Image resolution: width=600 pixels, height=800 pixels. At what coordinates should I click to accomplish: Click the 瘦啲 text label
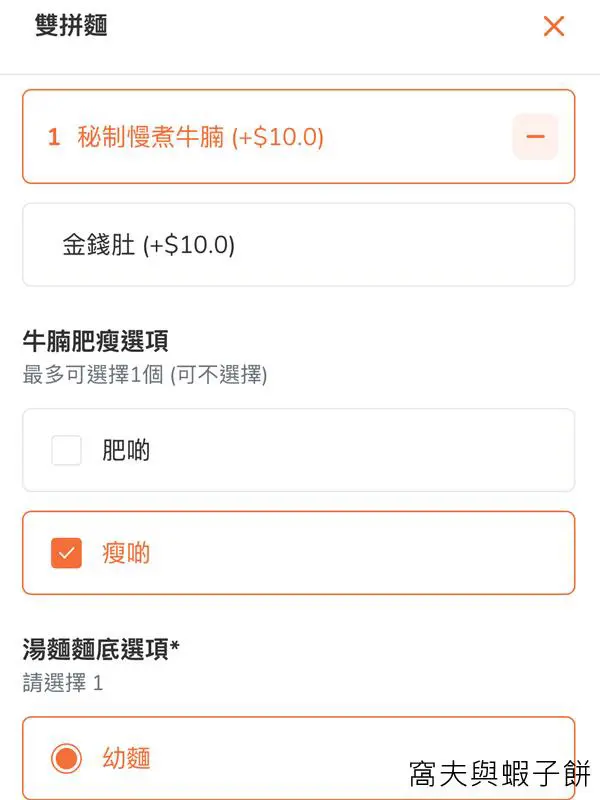coord(126,552)
